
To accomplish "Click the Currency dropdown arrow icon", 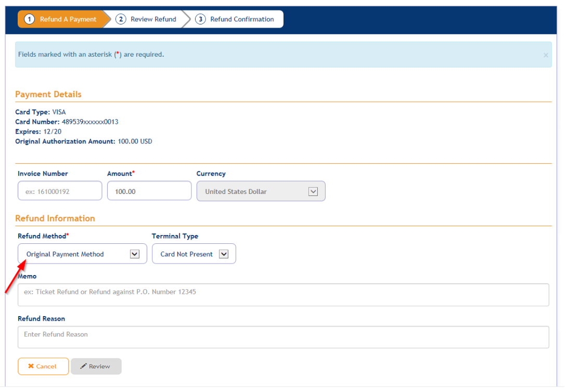I will tap(313, 191).
